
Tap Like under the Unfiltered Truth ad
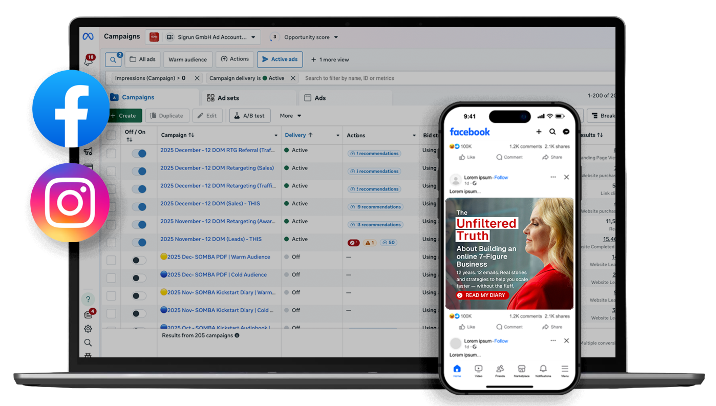click(467, 327)
